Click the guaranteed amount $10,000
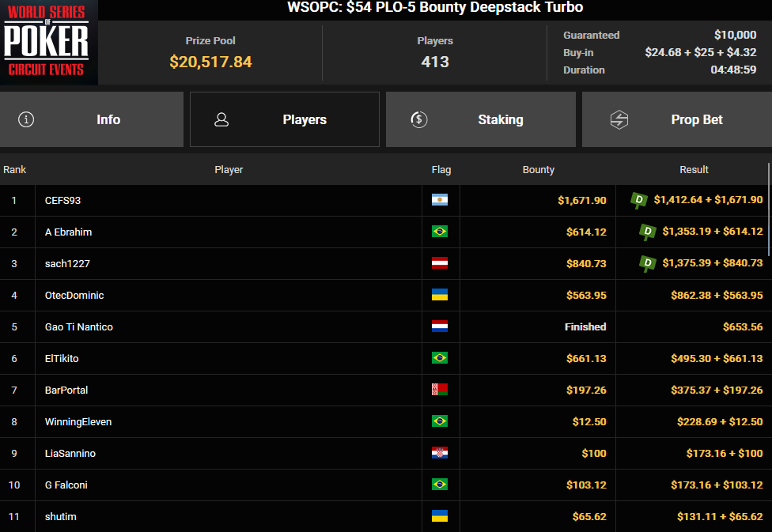The width and height of the screenshot is (772, 532). click(735, 35)
